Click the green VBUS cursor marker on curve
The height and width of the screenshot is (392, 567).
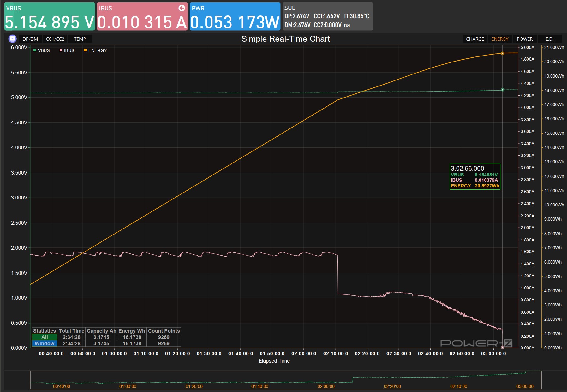point(503,90)
